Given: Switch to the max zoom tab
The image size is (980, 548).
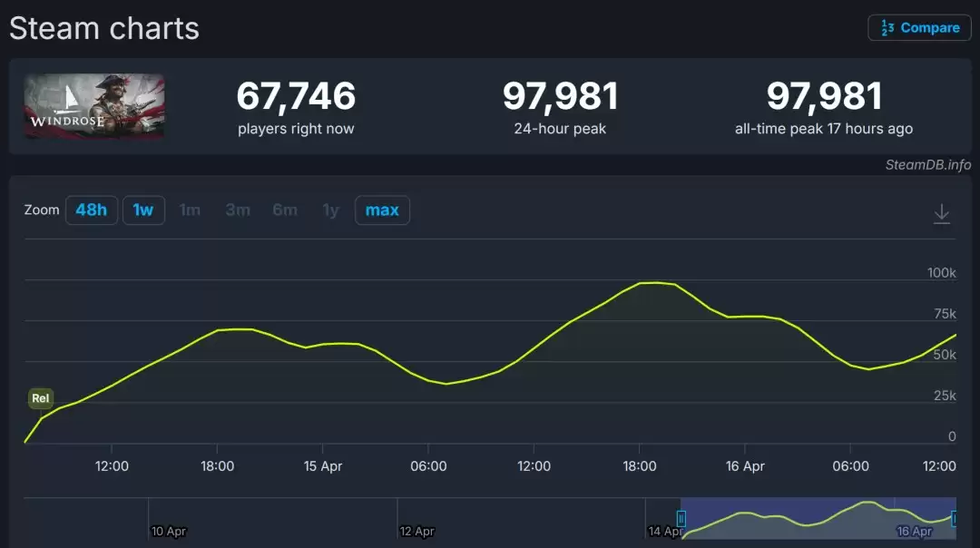Looking at the screenshot, I should (382, 210).
